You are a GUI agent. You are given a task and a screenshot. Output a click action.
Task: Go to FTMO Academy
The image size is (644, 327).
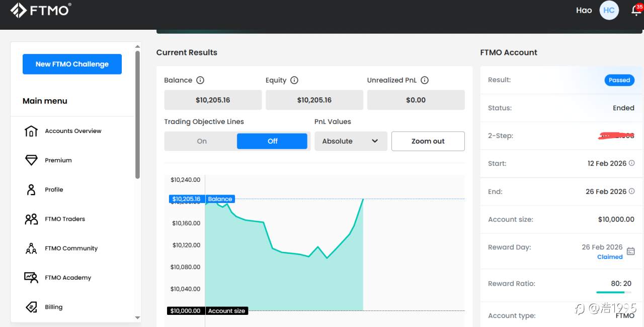[68, 278]
